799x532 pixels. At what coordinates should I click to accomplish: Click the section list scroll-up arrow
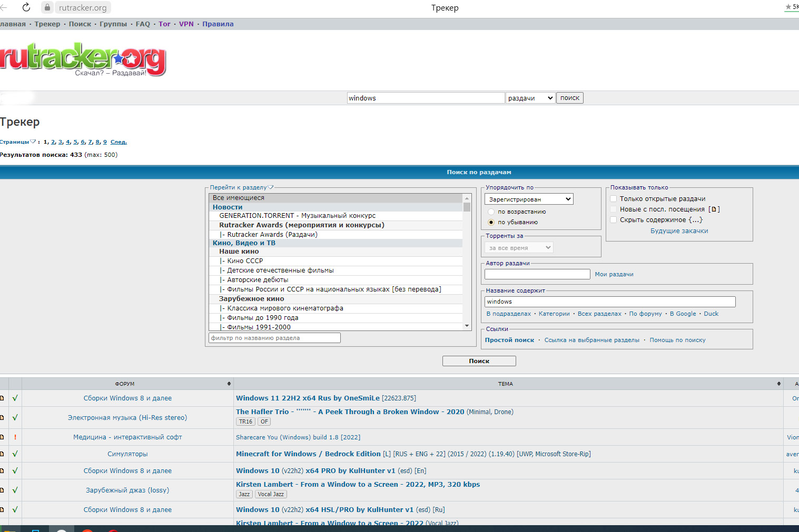tap(467, 198)
